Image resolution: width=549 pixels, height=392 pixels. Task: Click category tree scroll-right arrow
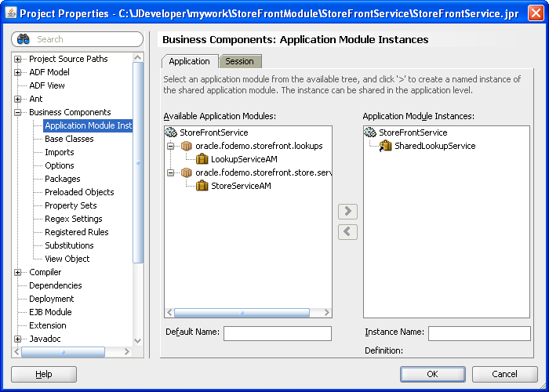127,352
